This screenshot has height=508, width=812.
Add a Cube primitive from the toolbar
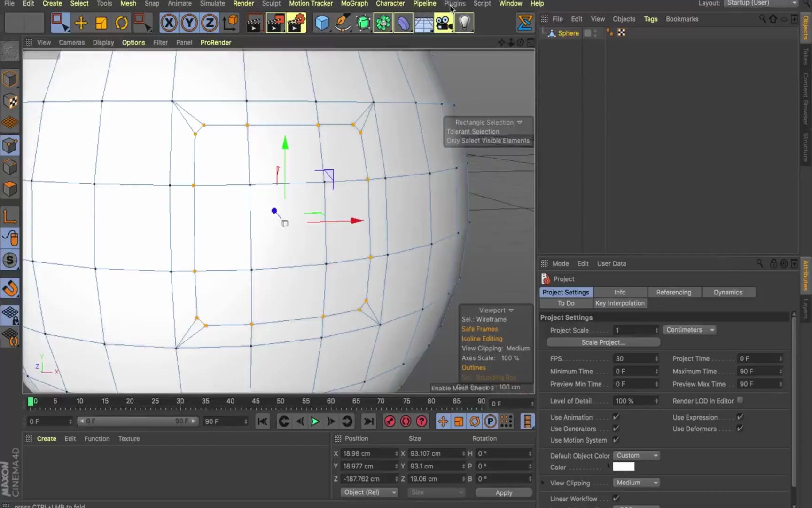[x=322, y=22]
